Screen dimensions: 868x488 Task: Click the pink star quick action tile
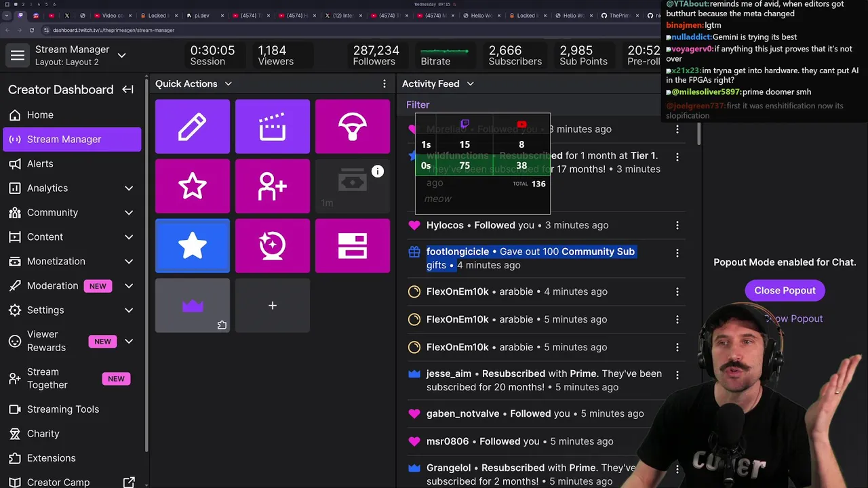(x=193, y=186)
